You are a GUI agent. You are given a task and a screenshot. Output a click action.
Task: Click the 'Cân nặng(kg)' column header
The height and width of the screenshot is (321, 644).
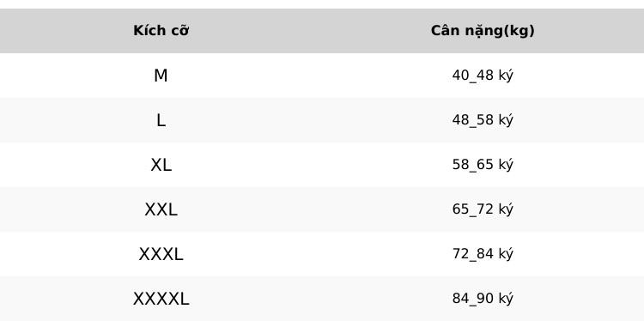(x=483, y=31)
